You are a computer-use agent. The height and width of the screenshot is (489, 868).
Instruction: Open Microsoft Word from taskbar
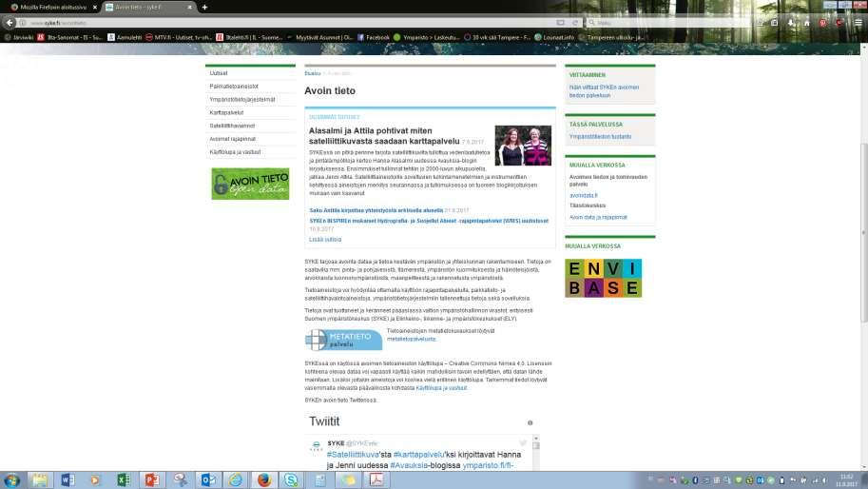click(x=68, y=480)
